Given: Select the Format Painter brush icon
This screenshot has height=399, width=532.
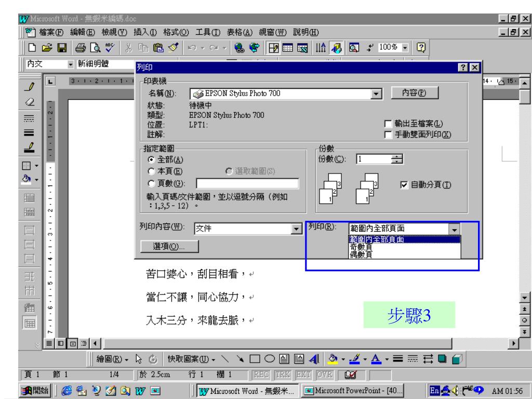Looking at the screenshot, I should (173, 47).
